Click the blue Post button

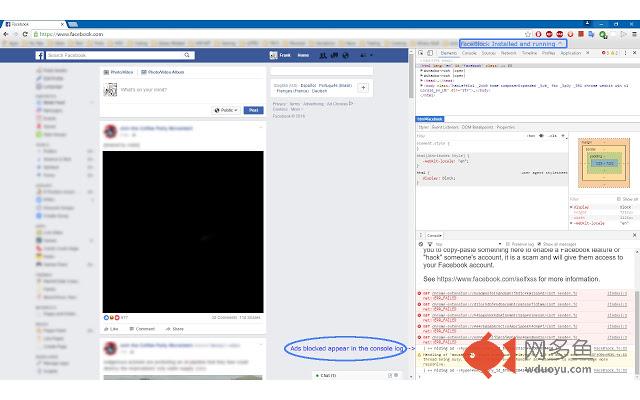tap(253, 110)
